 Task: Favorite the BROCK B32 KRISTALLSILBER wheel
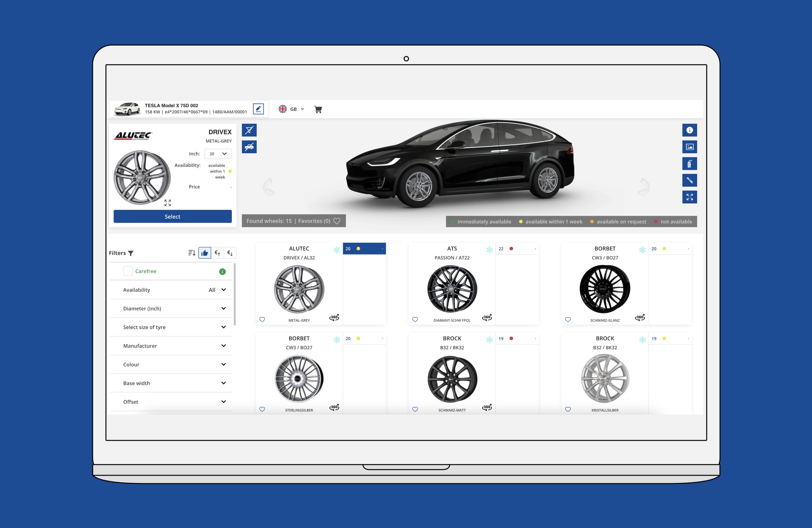568,409
